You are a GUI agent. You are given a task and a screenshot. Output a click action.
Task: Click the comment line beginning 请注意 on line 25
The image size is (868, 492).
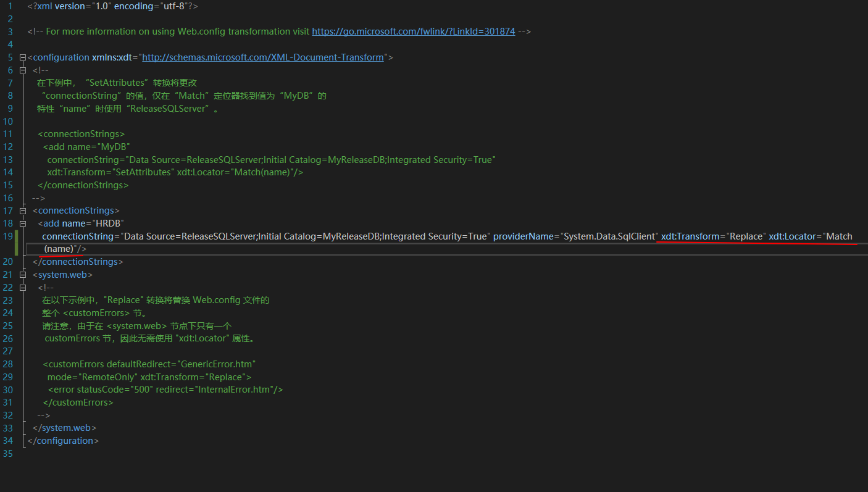pyautogui.click(x=137, y=325)
